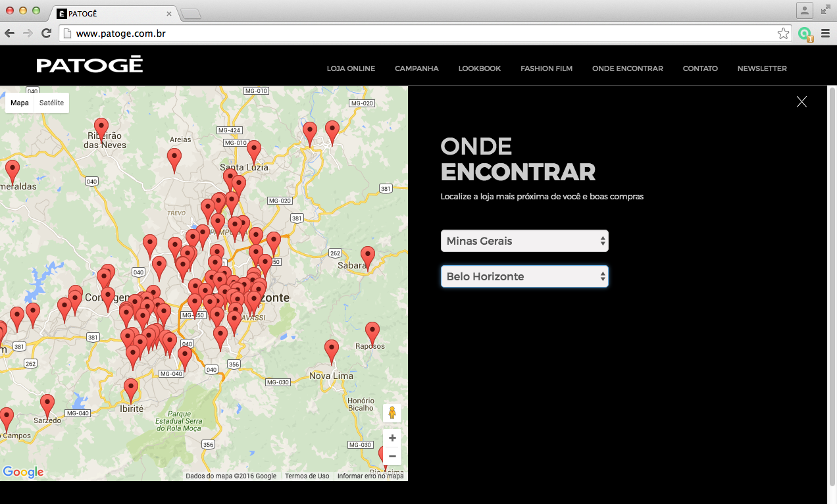Click the map pin at Raposos

pos(372,331)
